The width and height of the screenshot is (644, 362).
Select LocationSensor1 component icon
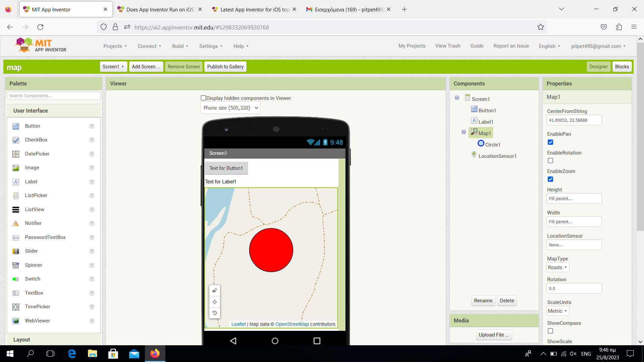[x=474, y=155]
